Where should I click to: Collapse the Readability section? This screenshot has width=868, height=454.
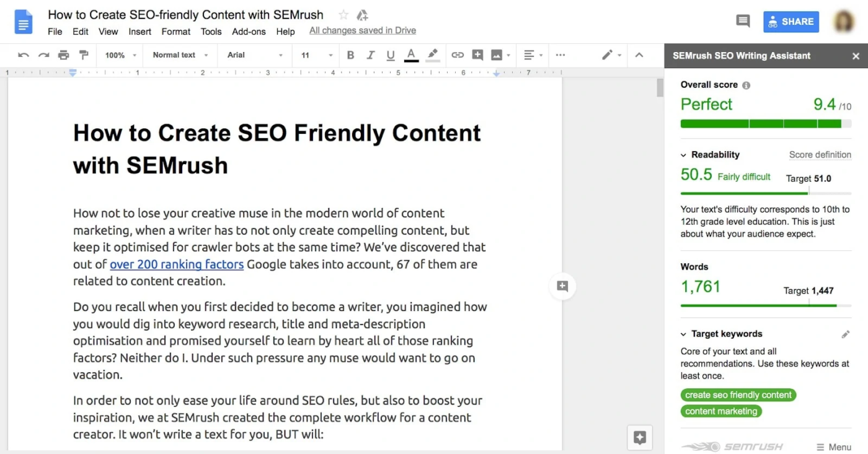point(683,155)
